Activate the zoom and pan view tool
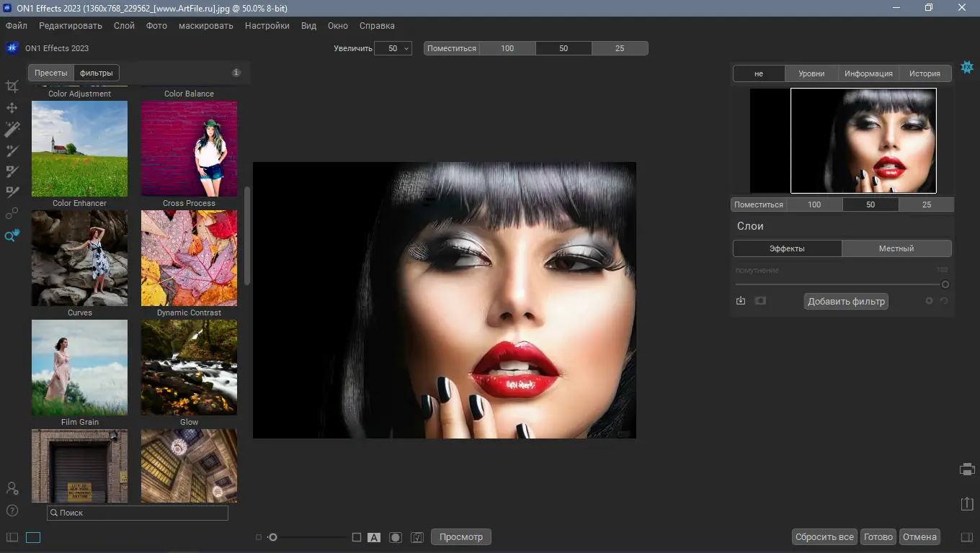Screen dimensions: 980x553 tap(12, 235)
